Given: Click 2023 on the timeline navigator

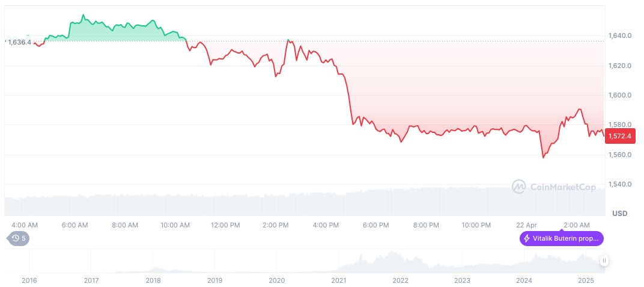Looking at the screenshot, I should pos(463,280).
